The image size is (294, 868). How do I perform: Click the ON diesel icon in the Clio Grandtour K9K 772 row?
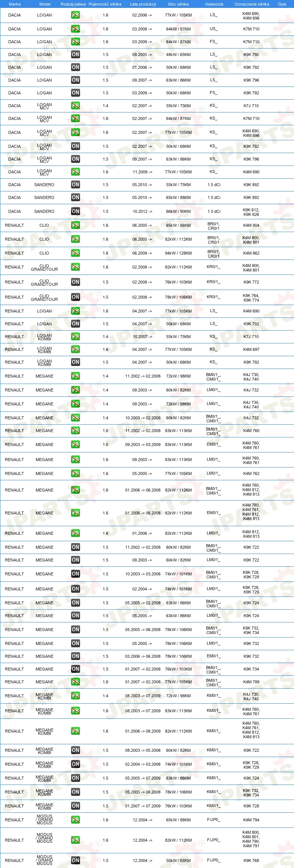pyautogui.click(x=76, y=282)
